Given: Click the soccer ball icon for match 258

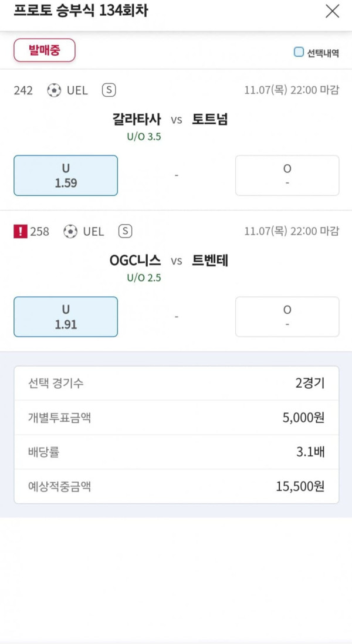Looking at the screenshot, I should [70, 232].
